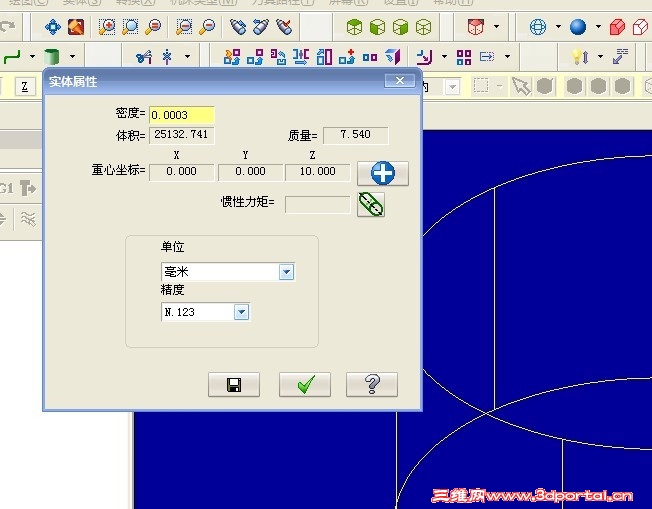
Task: Click the empty 惯性力矩 field
Action: point(318,204)
